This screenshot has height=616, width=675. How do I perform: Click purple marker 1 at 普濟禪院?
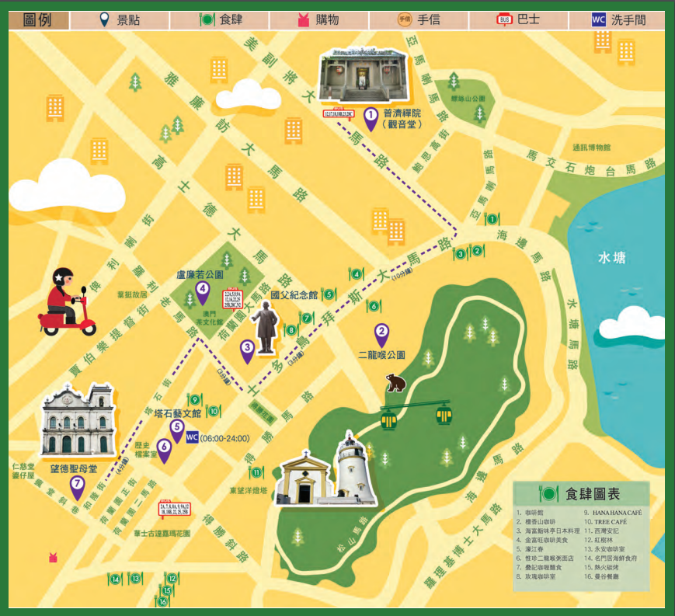coord(371,118)
